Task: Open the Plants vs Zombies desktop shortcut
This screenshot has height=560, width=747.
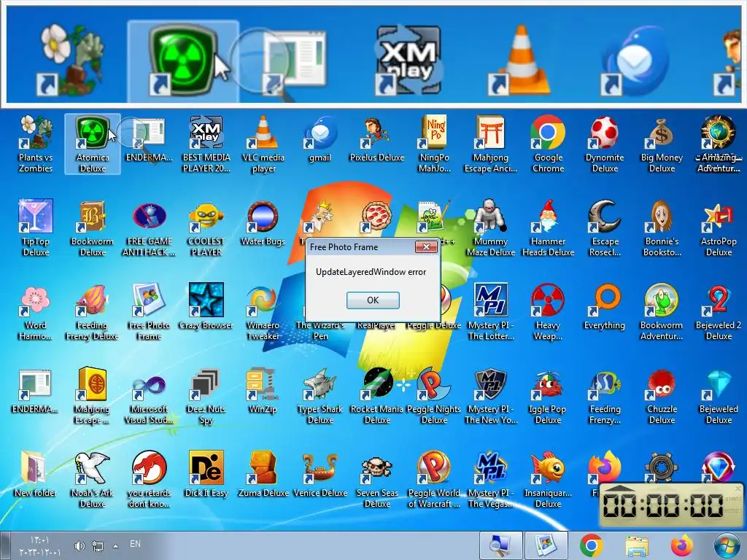Action: [36, 144]
